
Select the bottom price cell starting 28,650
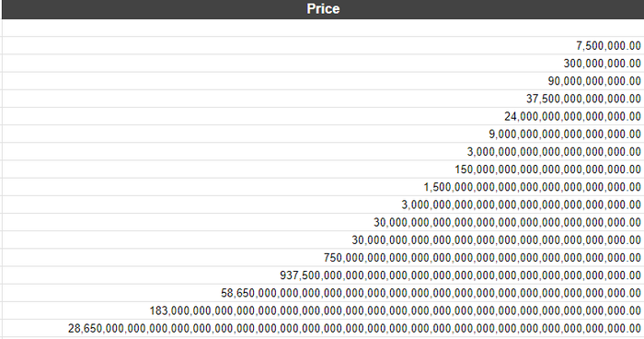[x=323, y=328]
